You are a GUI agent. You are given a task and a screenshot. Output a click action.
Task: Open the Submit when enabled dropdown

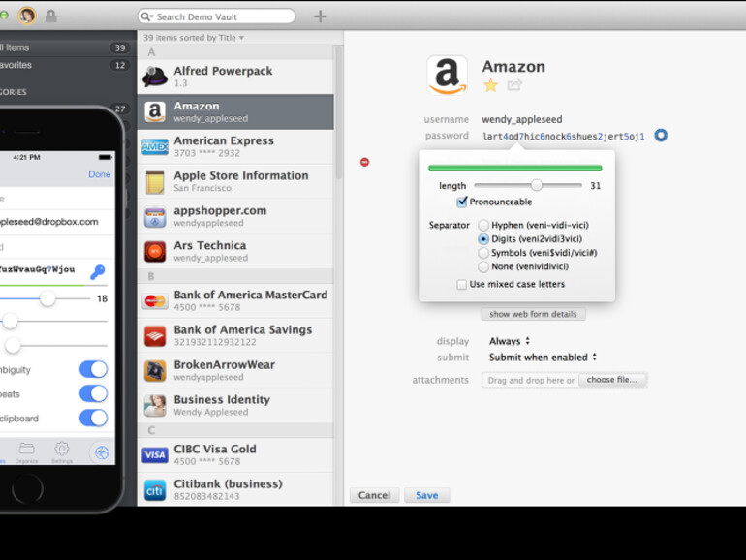click(x=543, y=358)
